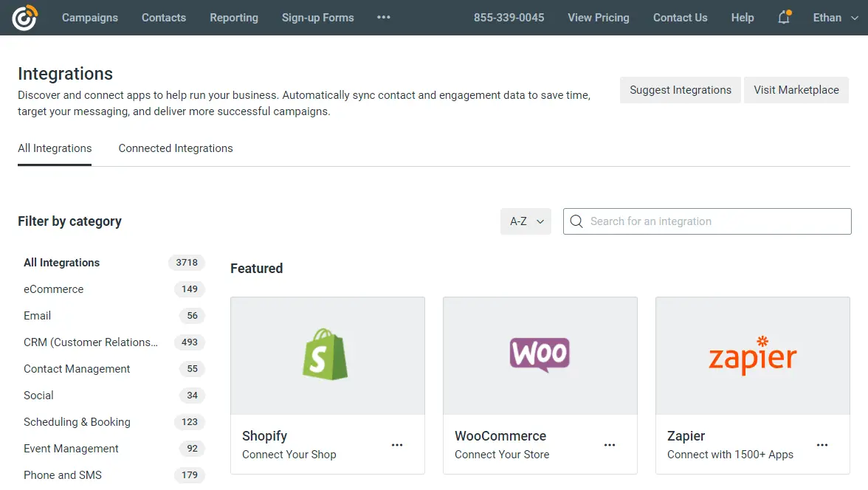Expand the Ethan account menu

click(x=836, y=18)
